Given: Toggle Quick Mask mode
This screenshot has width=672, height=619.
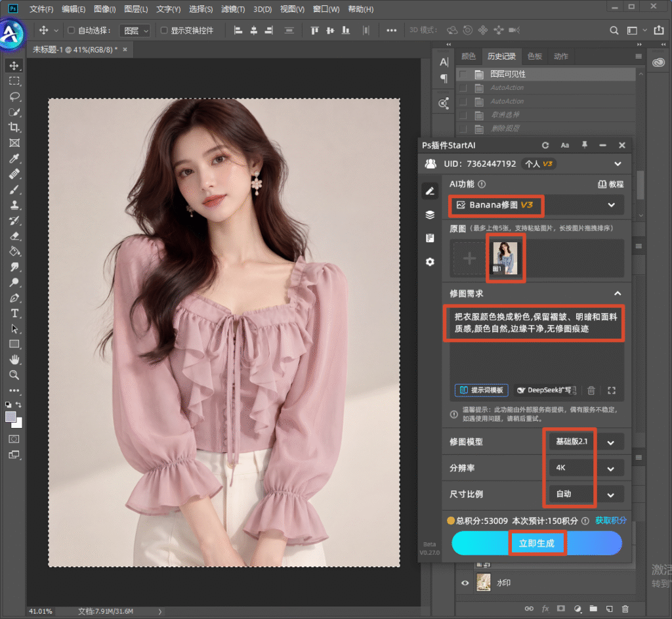Looking at the screenshot, I should pyautogui.click(x=14, y=439).
